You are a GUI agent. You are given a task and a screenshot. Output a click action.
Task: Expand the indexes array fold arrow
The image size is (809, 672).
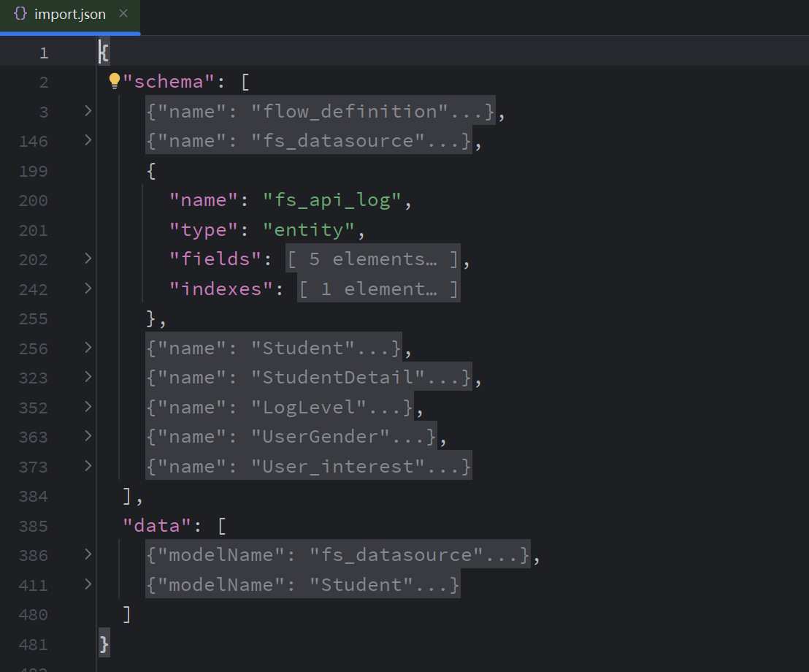coord(88,289)
